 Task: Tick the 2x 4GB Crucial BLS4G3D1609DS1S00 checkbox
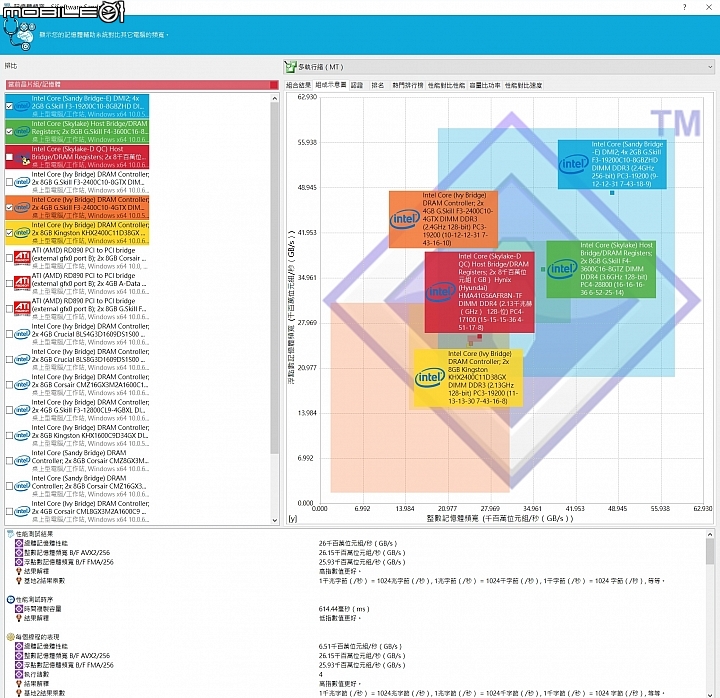pyautogui.click(x=9, y=334)
